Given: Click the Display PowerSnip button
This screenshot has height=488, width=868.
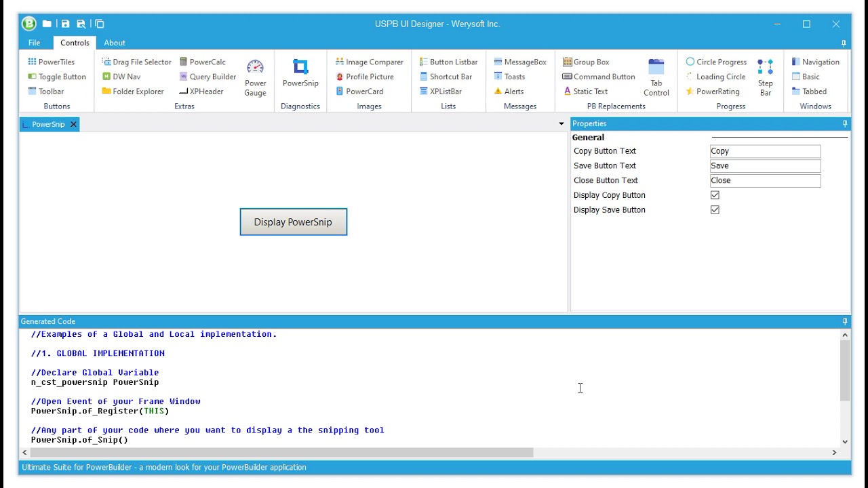Looking at the screenshot, I should pos(294,222).
